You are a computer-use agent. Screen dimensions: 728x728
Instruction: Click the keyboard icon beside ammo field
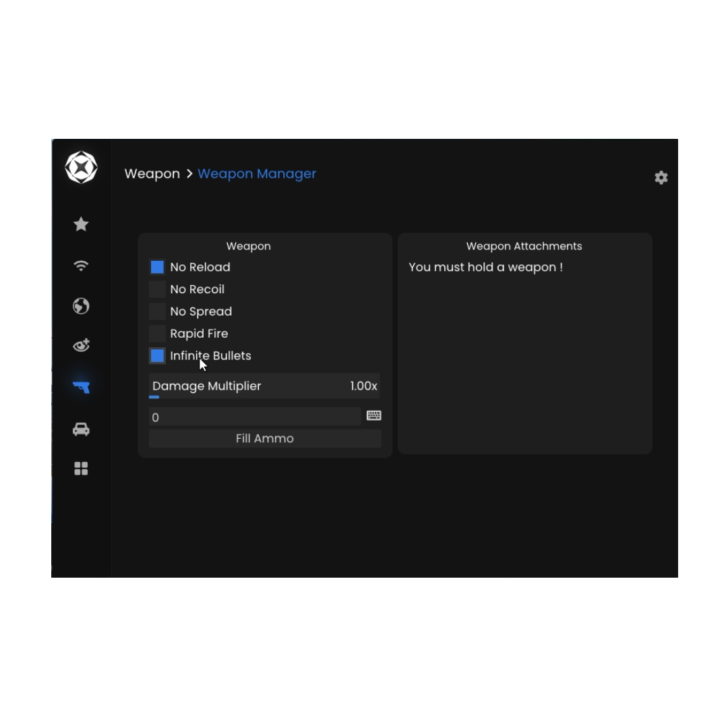pos(373,416)
